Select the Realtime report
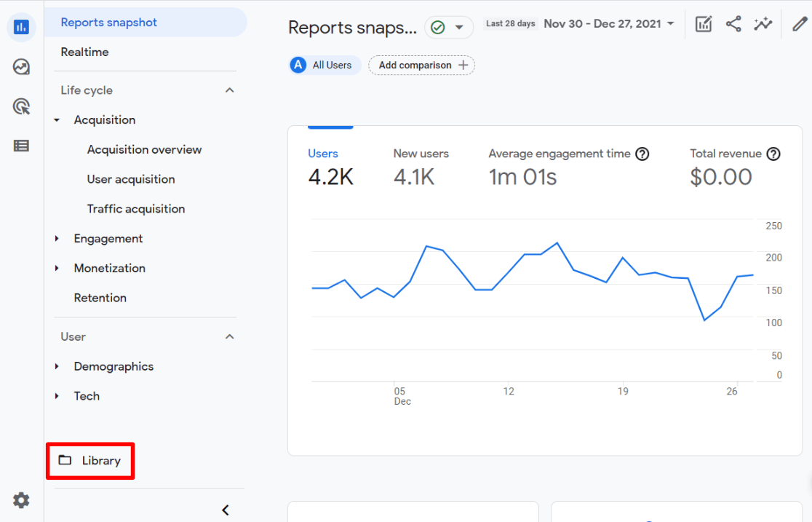Viewport: 812px width, 522px height. (x=84, y=52)
